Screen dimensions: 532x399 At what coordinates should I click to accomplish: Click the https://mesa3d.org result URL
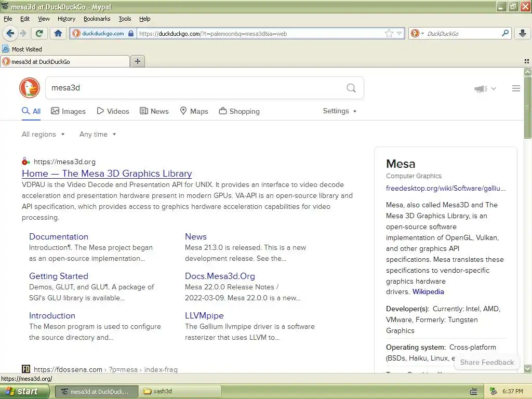point(64,162)
